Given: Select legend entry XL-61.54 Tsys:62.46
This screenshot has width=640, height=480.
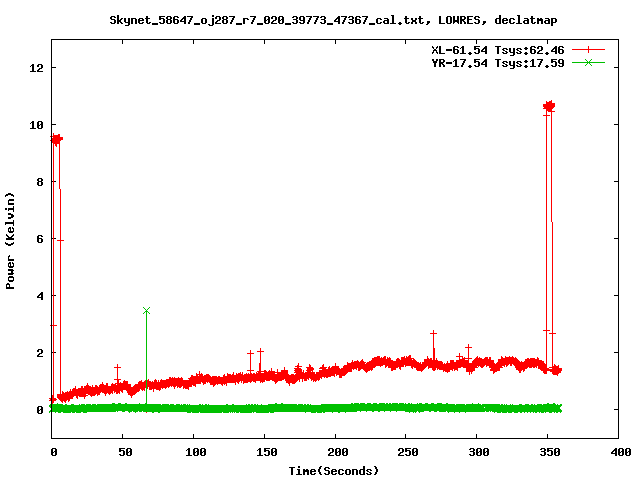Looking at the screenshot, I should pos(498,50).
